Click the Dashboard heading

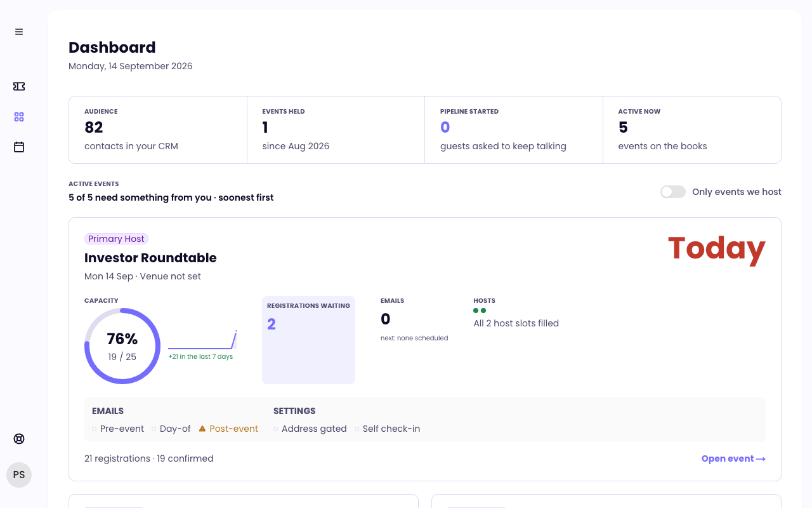coord(112,48)
